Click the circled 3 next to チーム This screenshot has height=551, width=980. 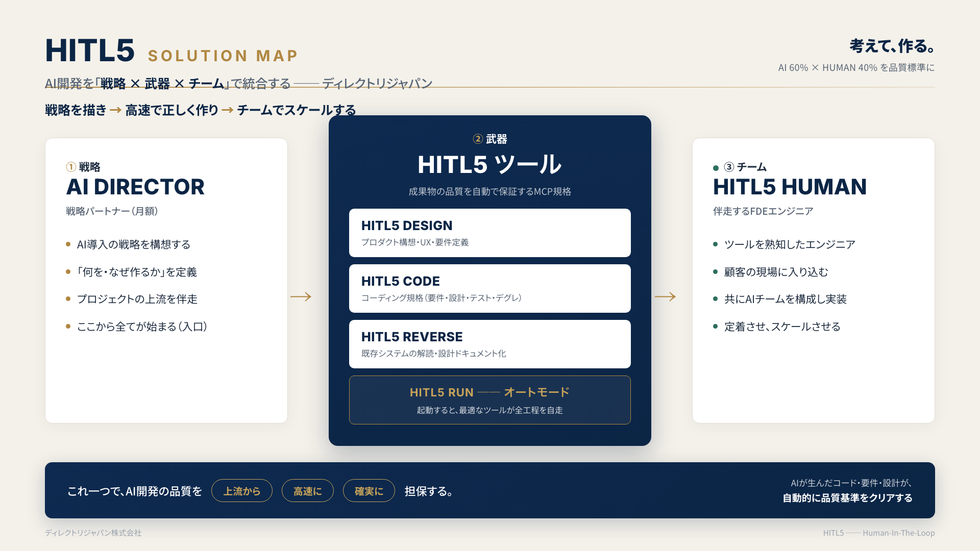click(729, 167)
